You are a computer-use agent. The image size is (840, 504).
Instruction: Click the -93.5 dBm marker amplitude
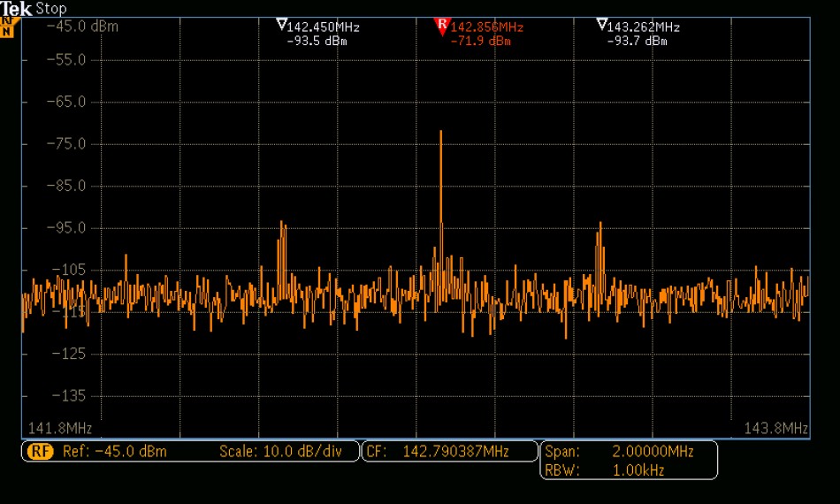click(x=317, y=42)
